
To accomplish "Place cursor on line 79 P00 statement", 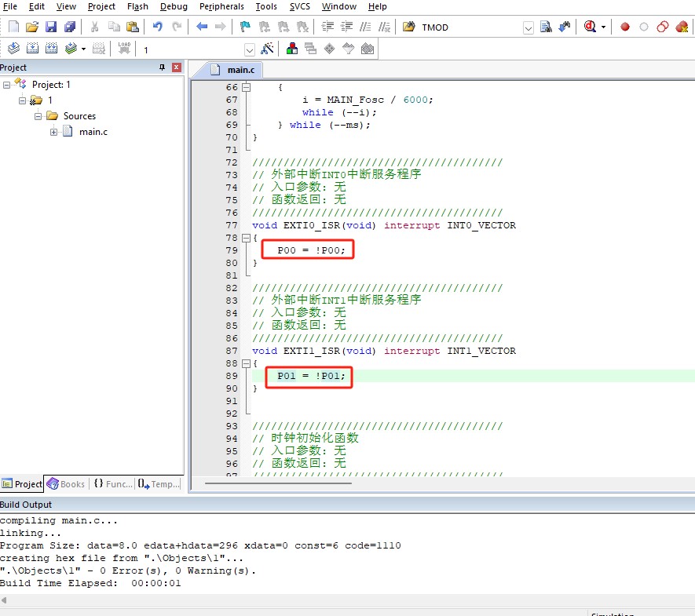I will tap(311, 250).
